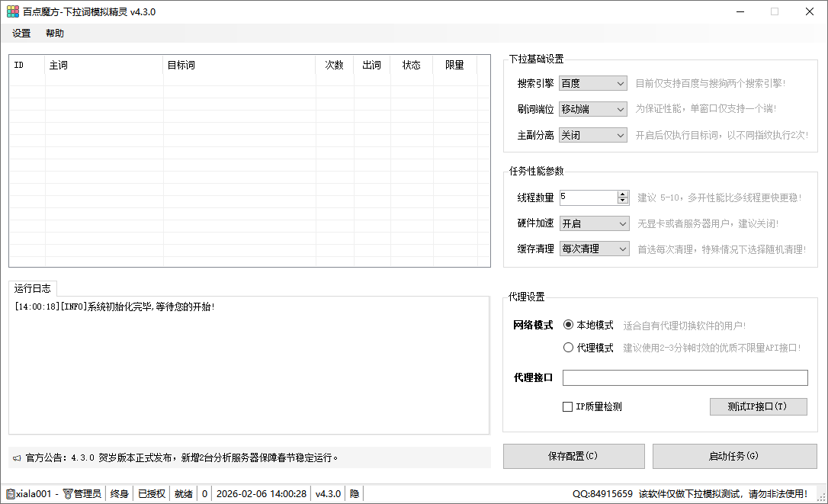Viewport: 828px width, 504px height.
Task: Click the 隐 hide item in status bar
Action: [x=355, y=494]
